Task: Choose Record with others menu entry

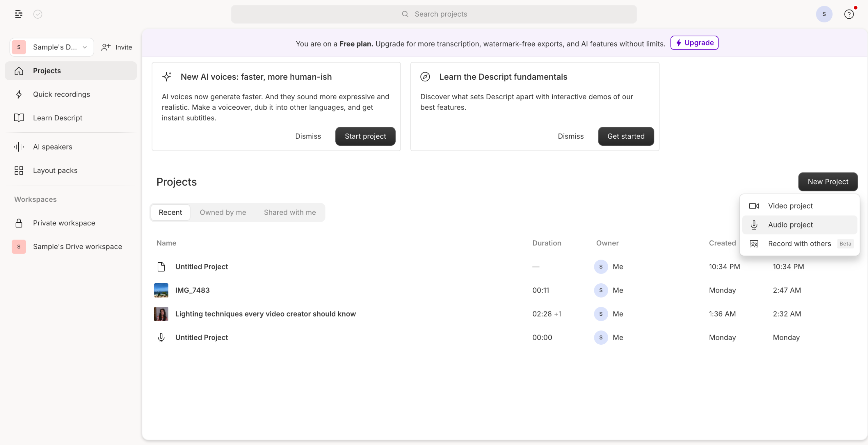Action: point(800,244)
